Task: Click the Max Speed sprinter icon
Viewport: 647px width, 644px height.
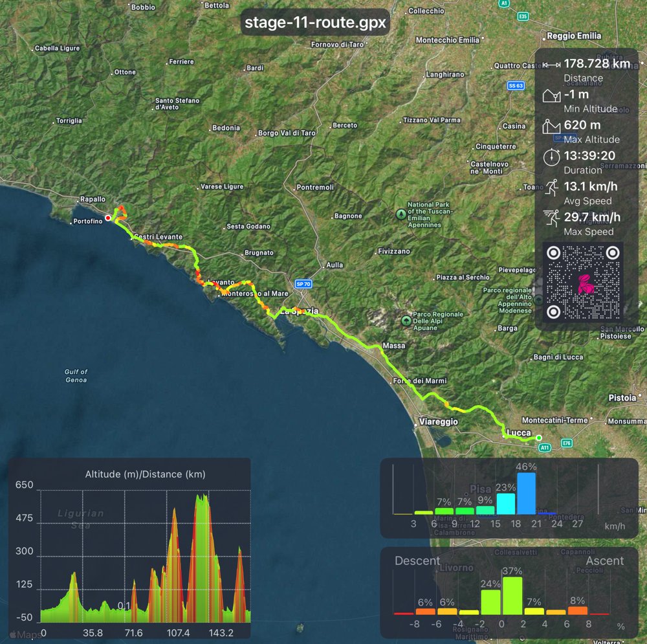Action: point(551,218)
